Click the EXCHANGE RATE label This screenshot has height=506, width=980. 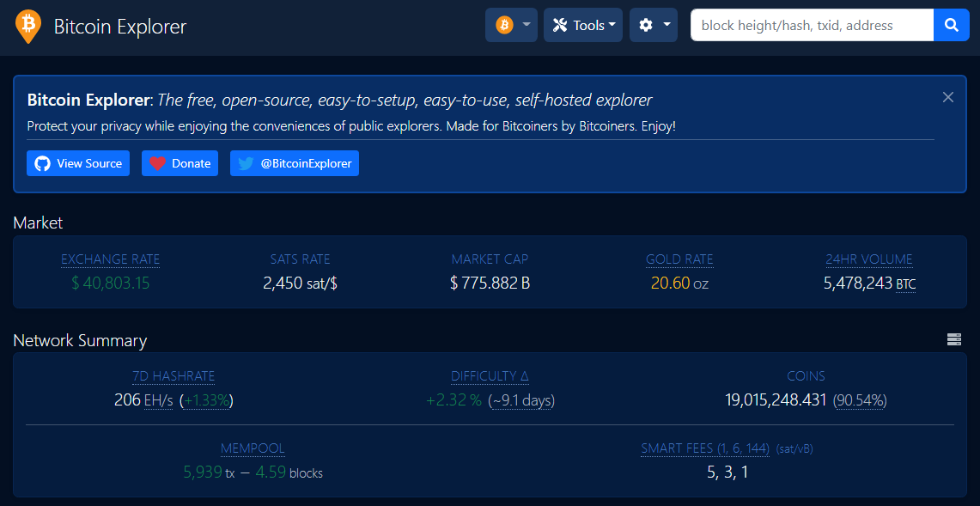[x=110, y=259]
